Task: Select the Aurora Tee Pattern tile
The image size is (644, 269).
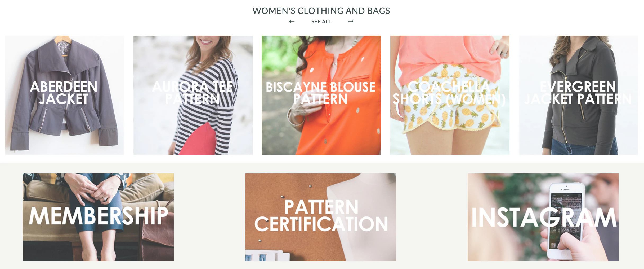Action: [x=193, y=95]
